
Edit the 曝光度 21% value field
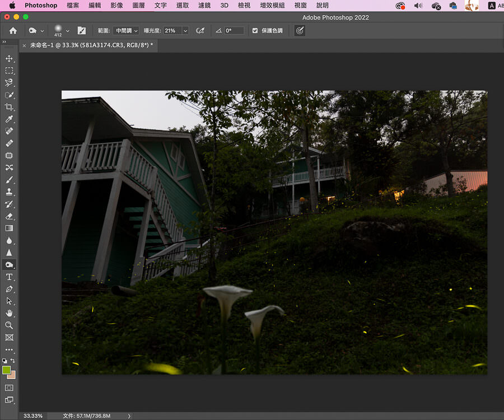pyautogui.click(x=172, y=31)
